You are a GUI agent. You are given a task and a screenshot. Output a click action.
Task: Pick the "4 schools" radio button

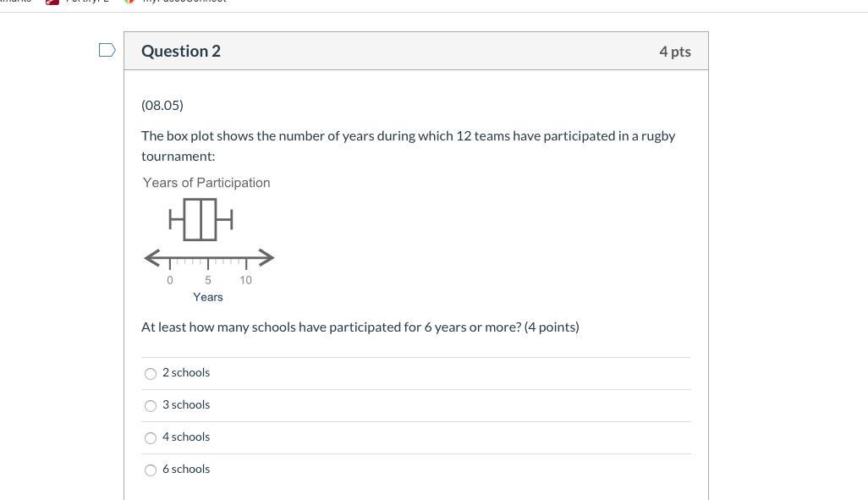point(151,437)
